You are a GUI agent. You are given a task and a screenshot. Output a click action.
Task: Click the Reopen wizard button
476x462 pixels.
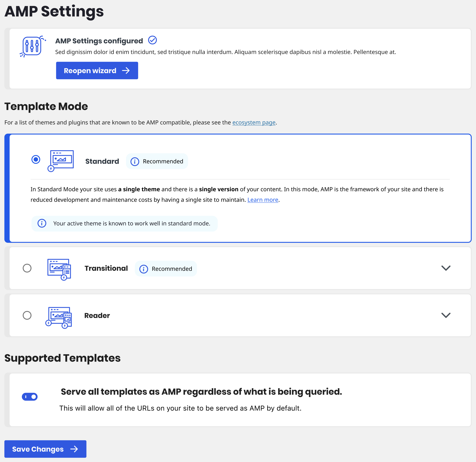point(97,71)
